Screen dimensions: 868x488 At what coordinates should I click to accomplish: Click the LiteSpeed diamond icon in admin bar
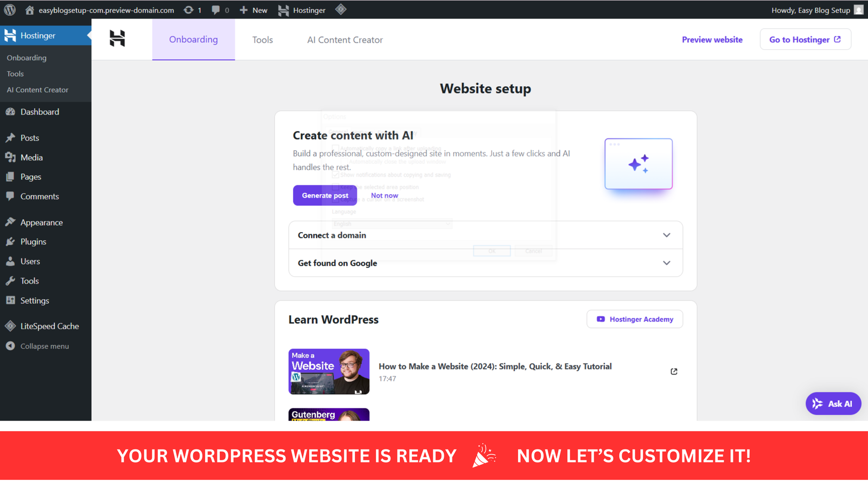click(x=341, y=9)
